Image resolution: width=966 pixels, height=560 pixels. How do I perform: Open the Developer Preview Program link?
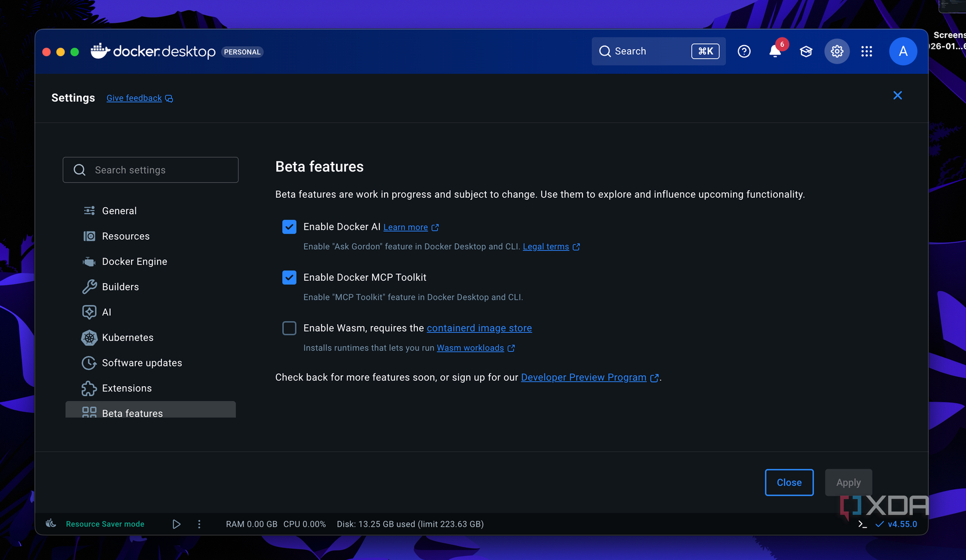(x=583, y=377)
